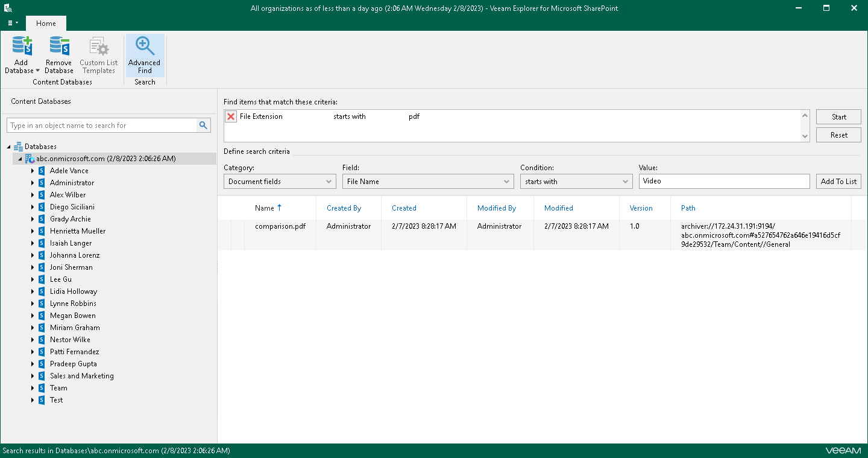The width and height of the screenshot is (868, 458).
Task: Click the Remove Database icon
Action: [x=59, y=46]
